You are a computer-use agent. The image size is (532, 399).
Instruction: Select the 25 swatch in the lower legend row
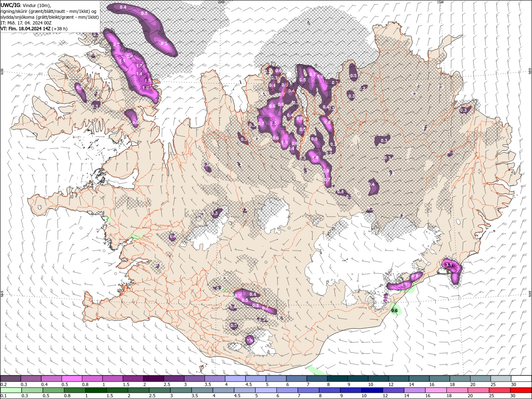500,390
